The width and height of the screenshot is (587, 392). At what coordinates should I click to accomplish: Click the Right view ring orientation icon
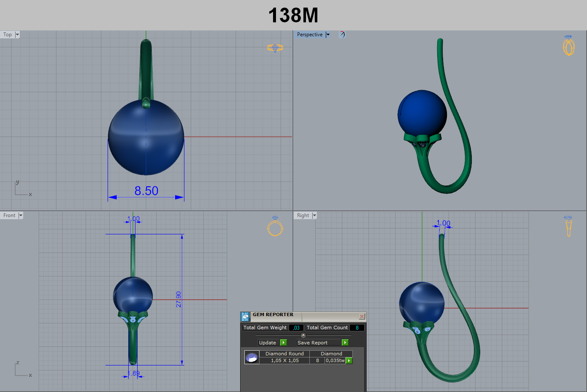point(568,226)
